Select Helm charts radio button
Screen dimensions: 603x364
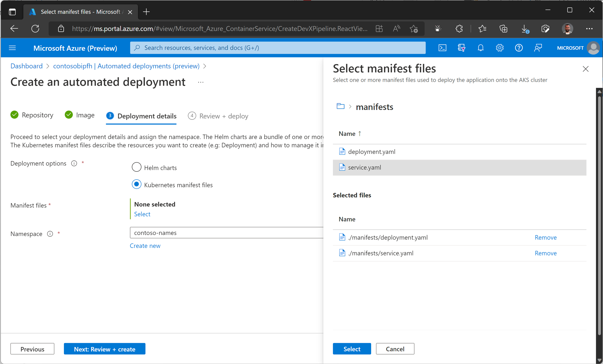[137, 167]
